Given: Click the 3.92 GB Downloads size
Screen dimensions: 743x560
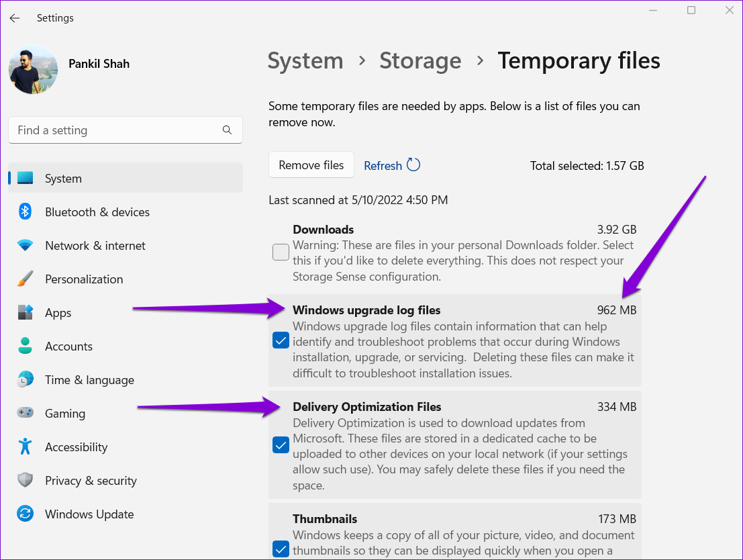Looking at the screenshot, I should [x=616, y=230].
